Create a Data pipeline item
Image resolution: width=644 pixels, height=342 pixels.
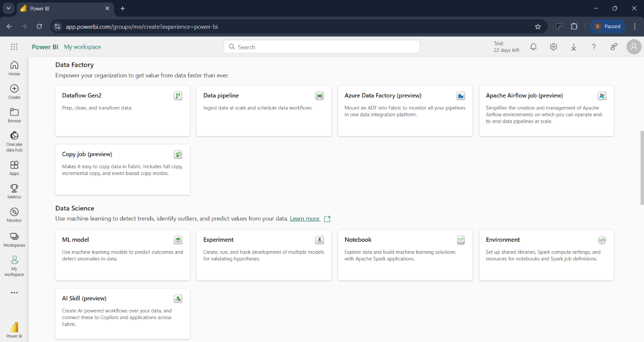[x=264, y=111]
